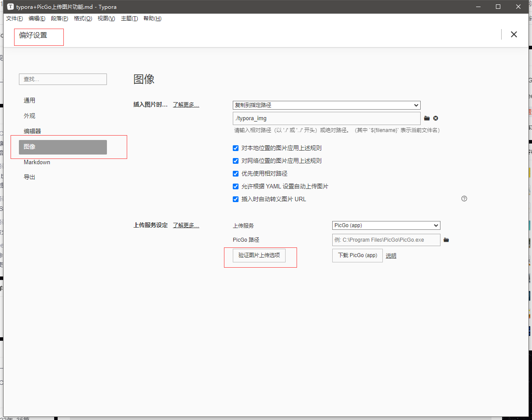
Task: Select the 图像 settings category
Action: point(63,147)
